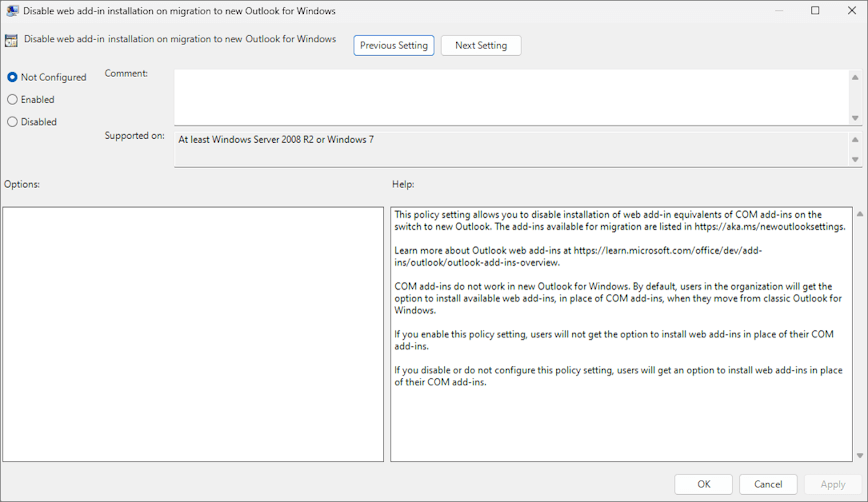The width and height of the screenshot is (868, 502).
Task: Select the Not Configured radio button
Action: (13, 77)
